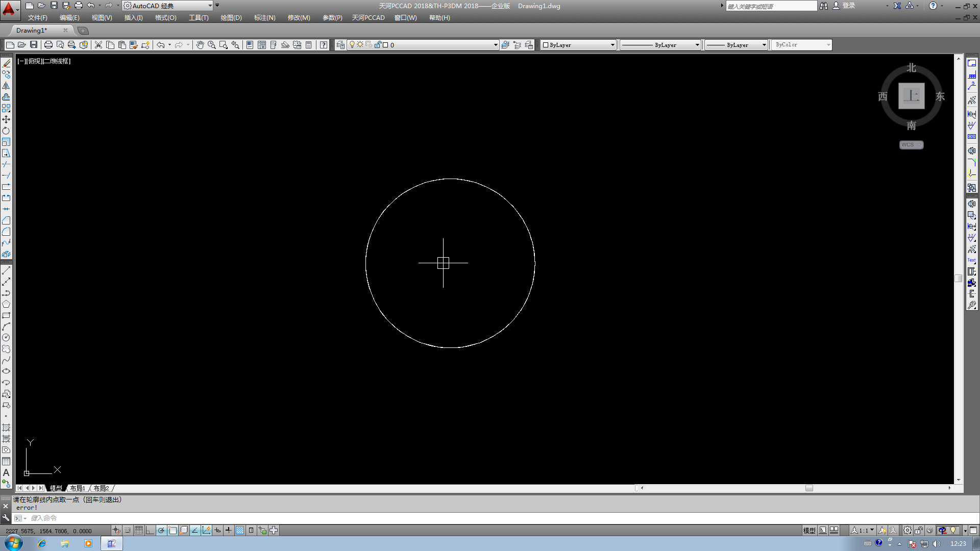Image resolution: width=980 pixels, height=551 pixels.
Task: Select the Circle draw tool
Action: (6, 338)
